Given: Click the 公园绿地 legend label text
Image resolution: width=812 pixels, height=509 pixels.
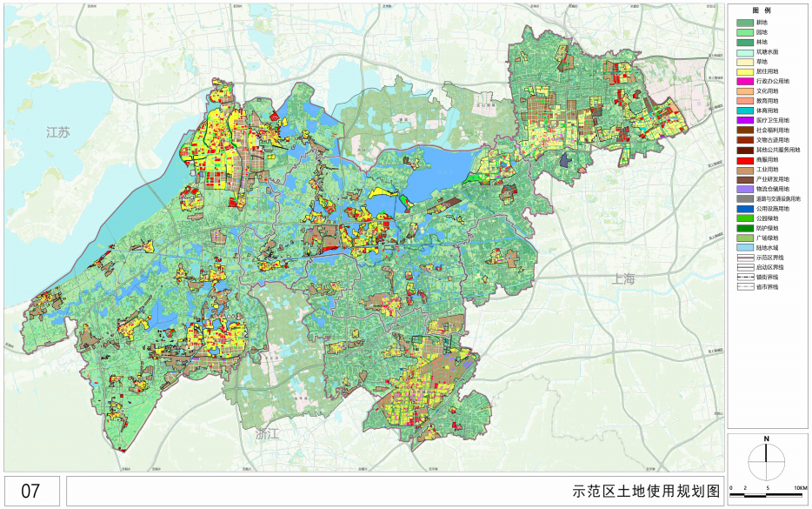Looking at the screenshot, I should [767, 218].
